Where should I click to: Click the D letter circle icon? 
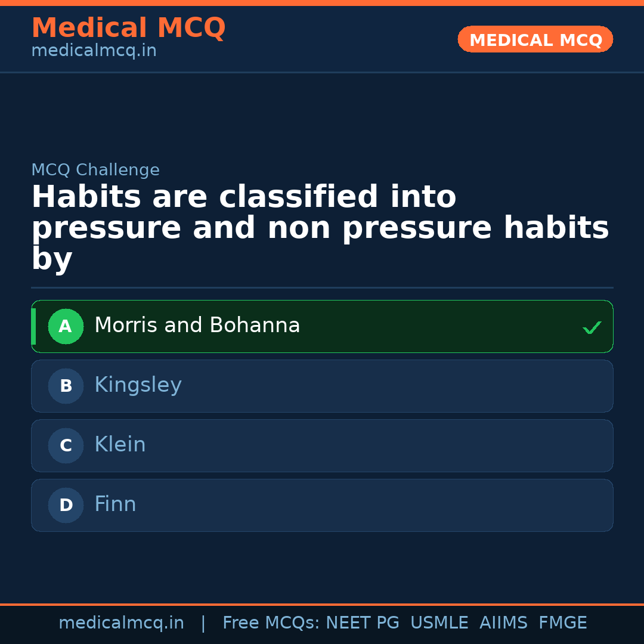click(x=66, y=505)
